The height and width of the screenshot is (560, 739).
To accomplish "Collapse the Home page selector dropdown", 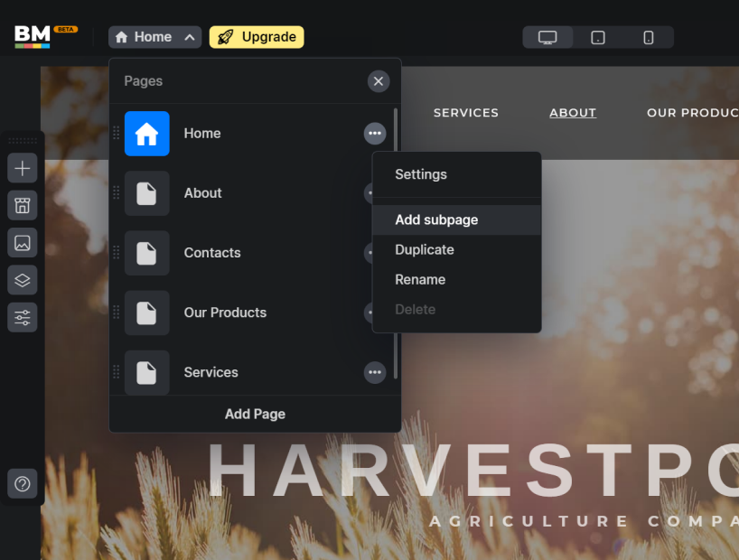I will 155,37.
